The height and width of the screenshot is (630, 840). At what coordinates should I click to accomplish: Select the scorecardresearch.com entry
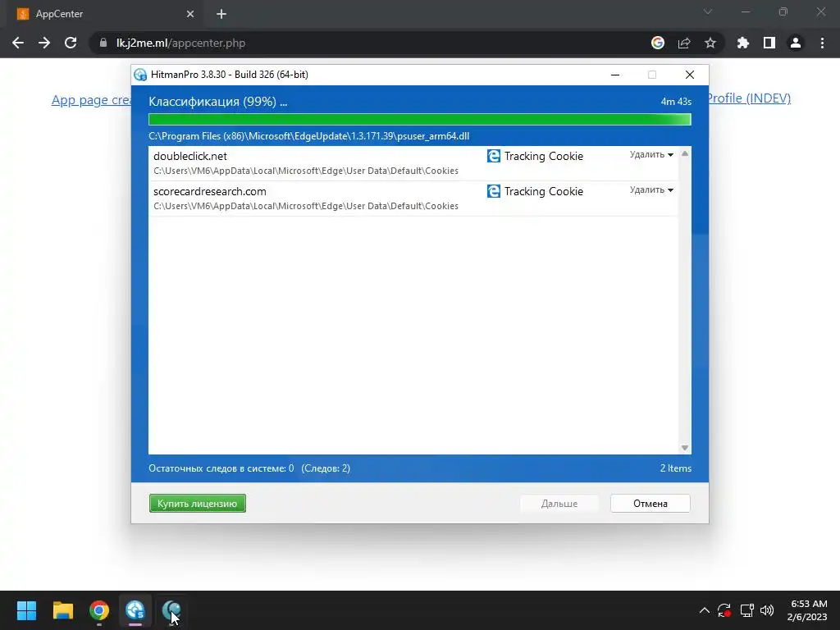pyautogui.click(x=413, y=199)
